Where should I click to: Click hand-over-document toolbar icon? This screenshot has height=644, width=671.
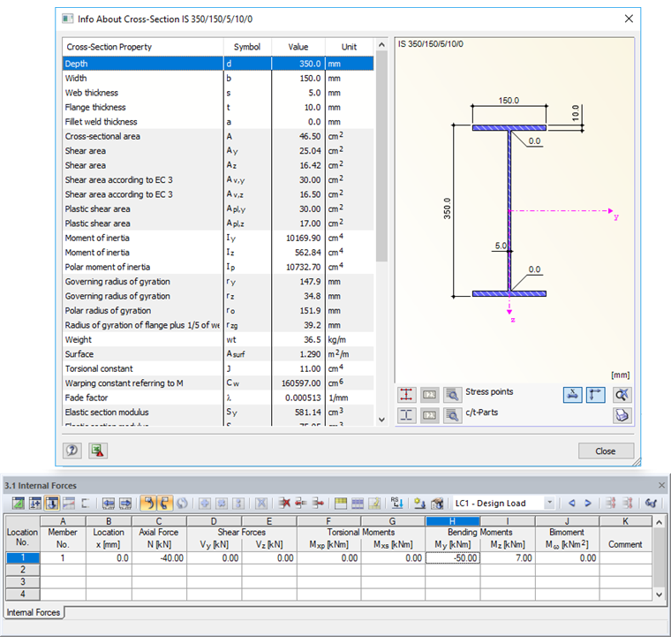(437, 504)
